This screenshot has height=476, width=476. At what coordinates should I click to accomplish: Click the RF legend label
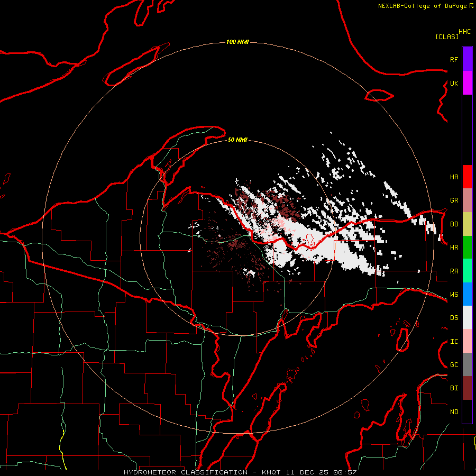[454, 59]
